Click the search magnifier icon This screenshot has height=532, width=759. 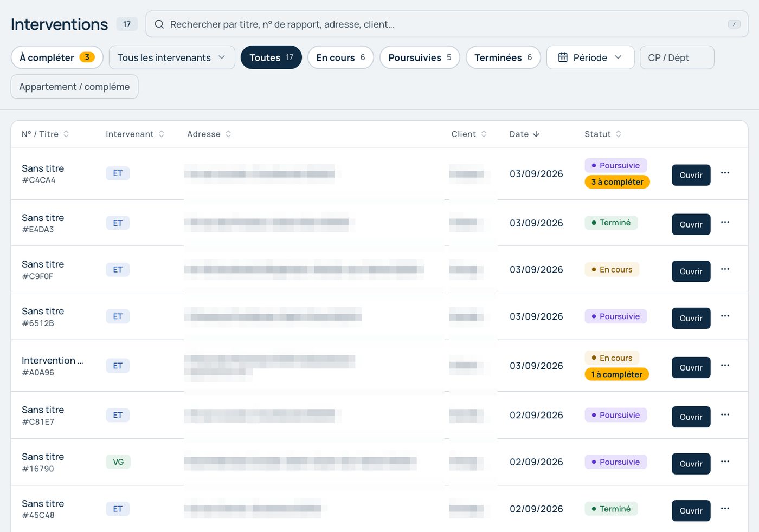click(159, 24)
